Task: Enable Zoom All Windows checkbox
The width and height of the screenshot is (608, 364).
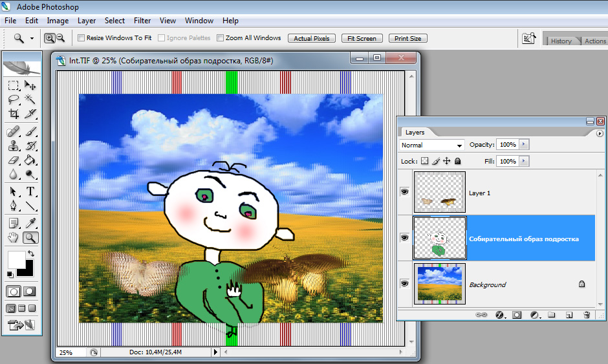Action: click(221, 38)
